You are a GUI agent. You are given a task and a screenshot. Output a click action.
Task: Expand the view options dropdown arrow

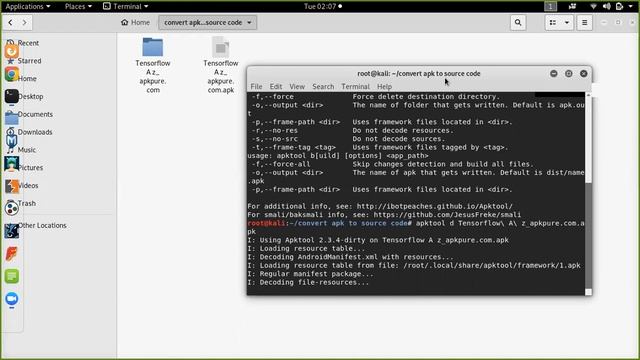pyautogui.click(x=567, y=22)
